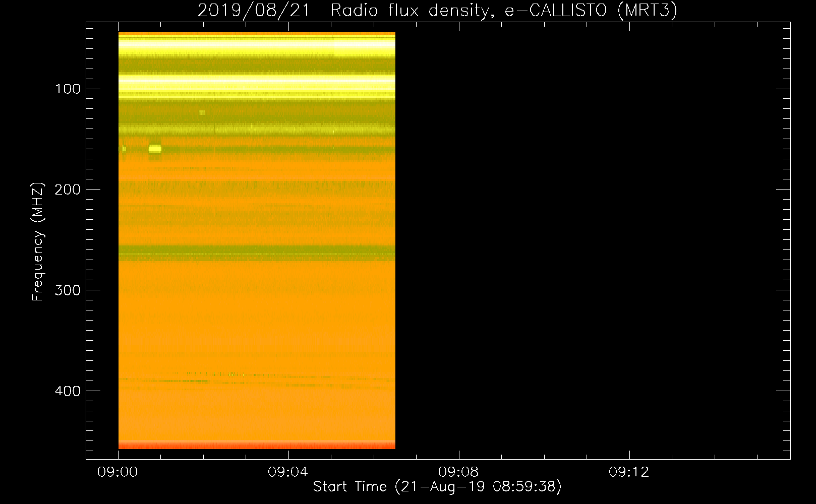Click the red band at the spectrogram bottom
Image resolution: width=816 pixels, height=504 pixels.
(257, 445)
